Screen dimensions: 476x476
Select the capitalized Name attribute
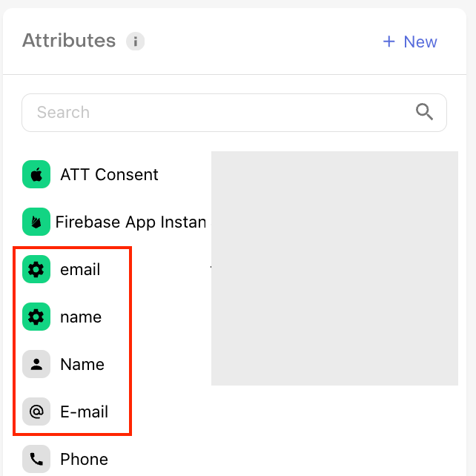pos(82,364)
